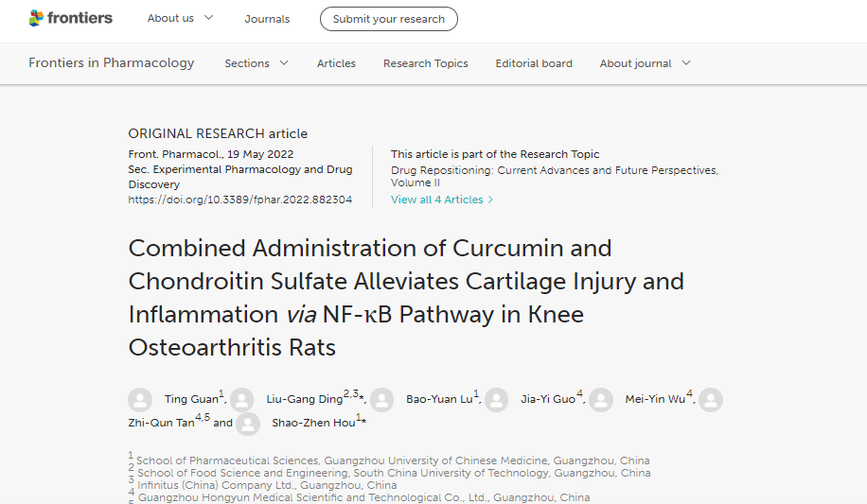Click the Frontiers in Pharmacology journal title
Screen dimensions: 867x504
(111, 63)
